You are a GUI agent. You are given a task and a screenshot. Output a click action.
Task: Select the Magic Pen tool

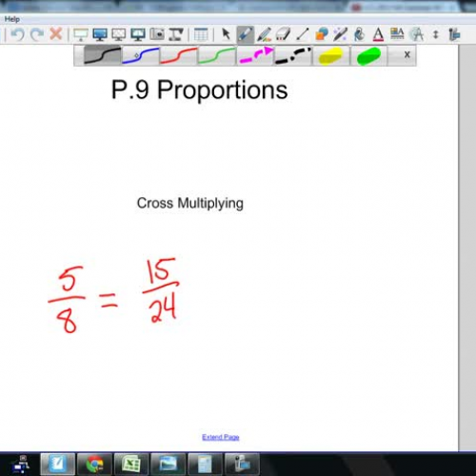tap(340, 34)
